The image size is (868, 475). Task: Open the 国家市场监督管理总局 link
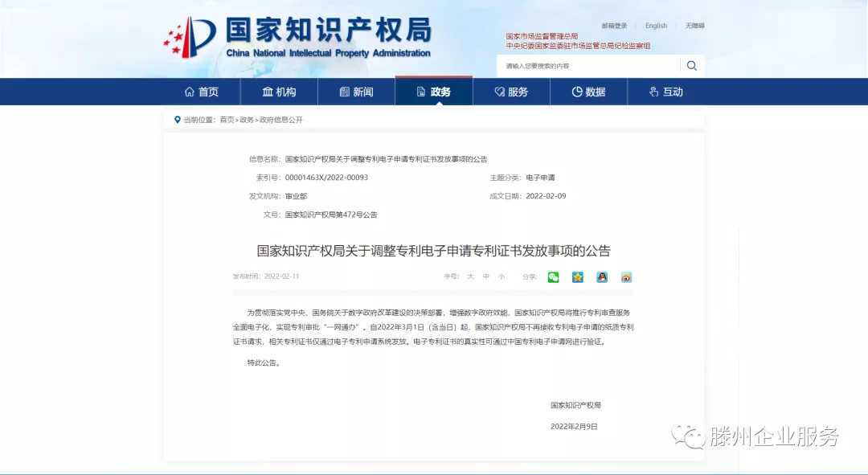click(x=542, y=36)
